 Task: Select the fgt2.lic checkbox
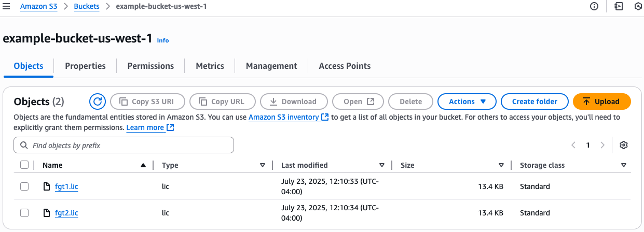tap(24, 213)
